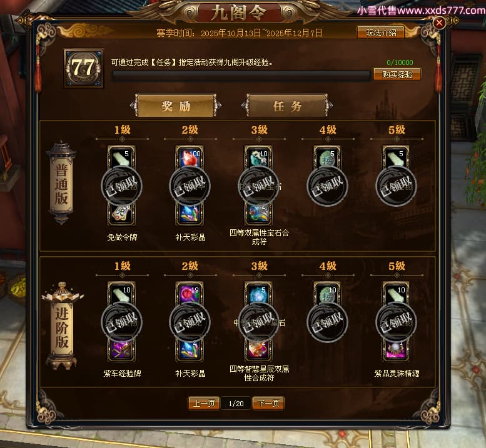486x448 pixels.
Task: Select the 普通版 lantern banner
Action: click(61, 183)
